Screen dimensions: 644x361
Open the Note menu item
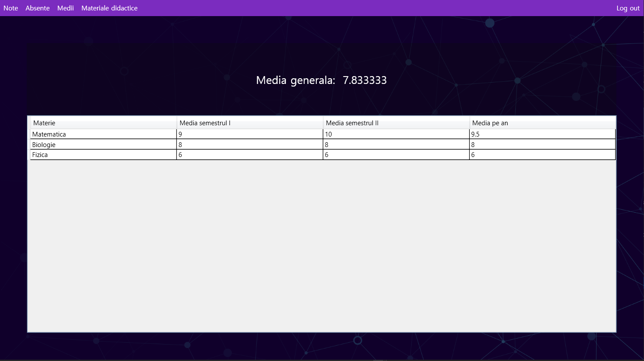[10, 8]
